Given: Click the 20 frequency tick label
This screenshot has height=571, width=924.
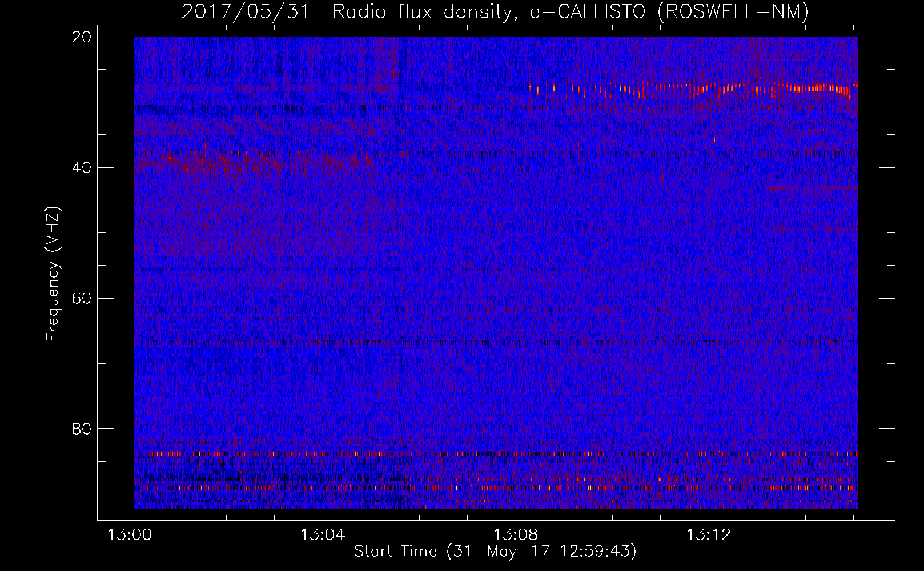Looking at the screenshot, I should (x=82, y=37).
